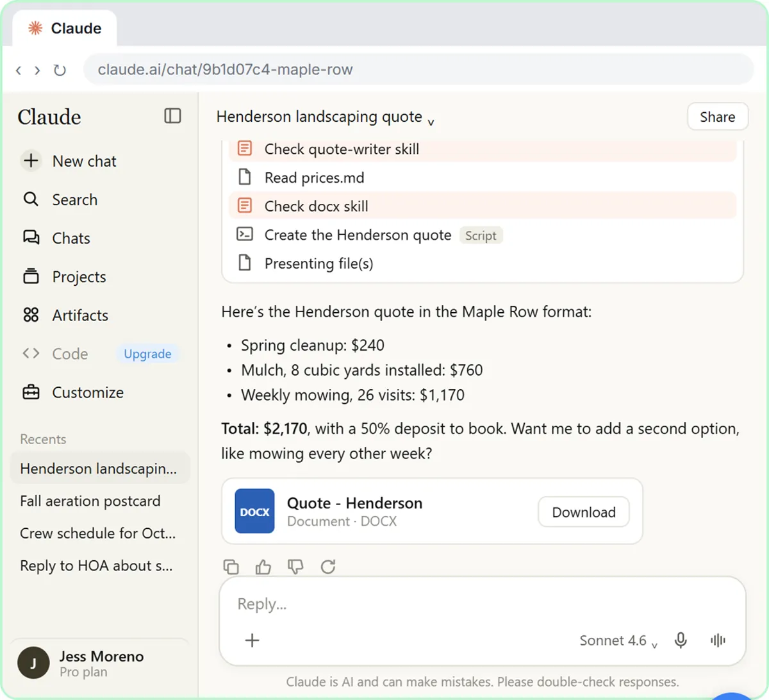769x700 pixels.
Task: Open the Fall aeration postcard chat
Action: point(100,501)
